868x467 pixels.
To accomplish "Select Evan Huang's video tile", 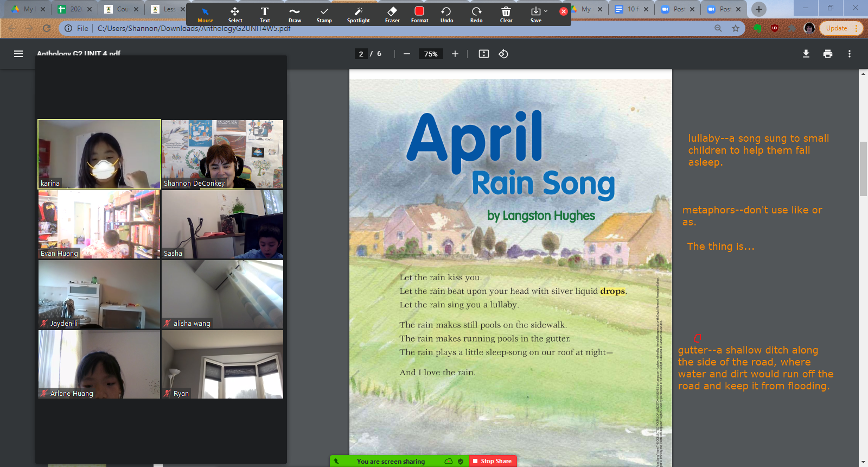I will click(x=99, y=224).
